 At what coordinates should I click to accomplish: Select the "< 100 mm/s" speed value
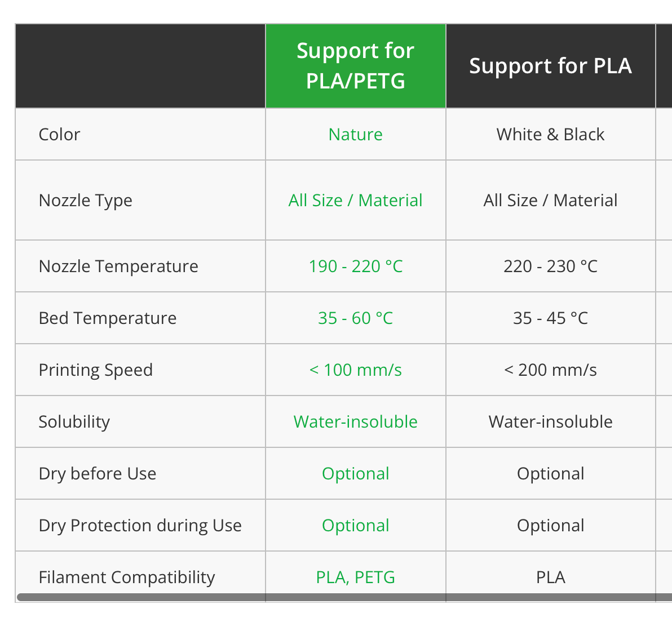point(355,370)
